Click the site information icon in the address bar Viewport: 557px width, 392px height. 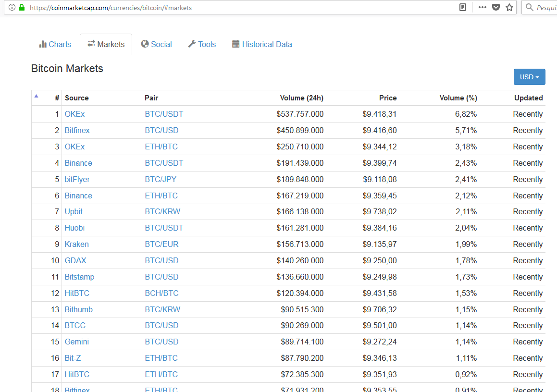pos(12,8)
